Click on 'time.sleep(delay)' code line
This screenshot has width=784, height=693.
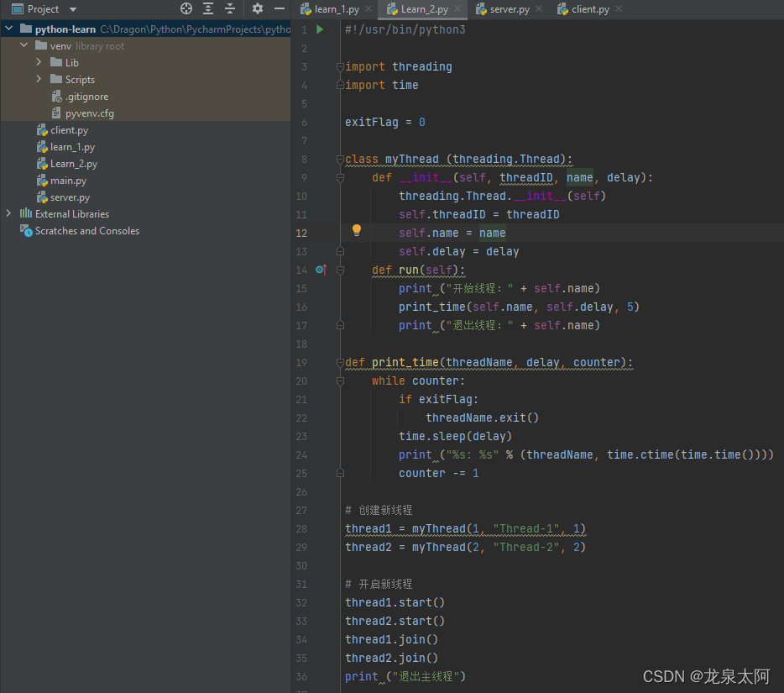[455, 436]
